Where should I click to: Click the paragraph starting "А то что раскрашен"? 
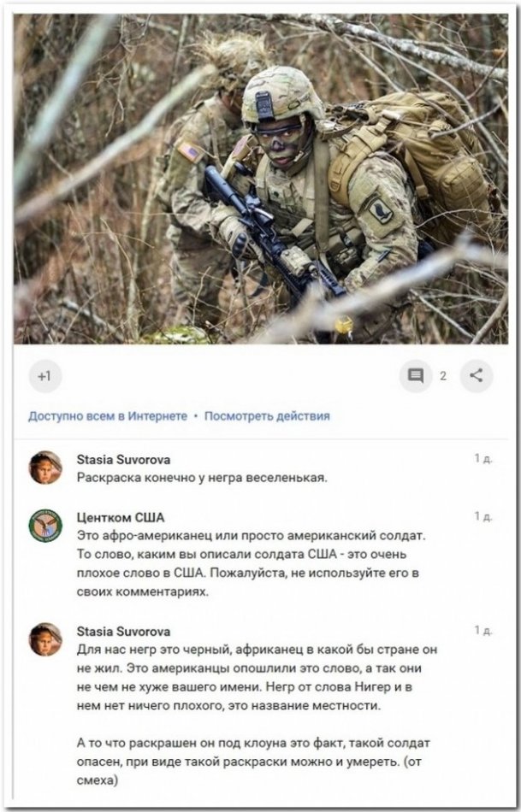[x=253, y=762]
